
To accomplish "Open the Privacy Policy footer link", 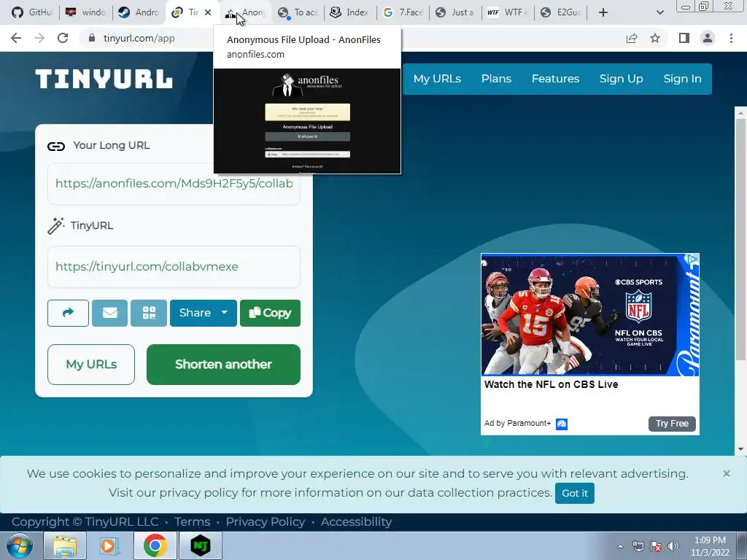I will (x=266, y=522).
